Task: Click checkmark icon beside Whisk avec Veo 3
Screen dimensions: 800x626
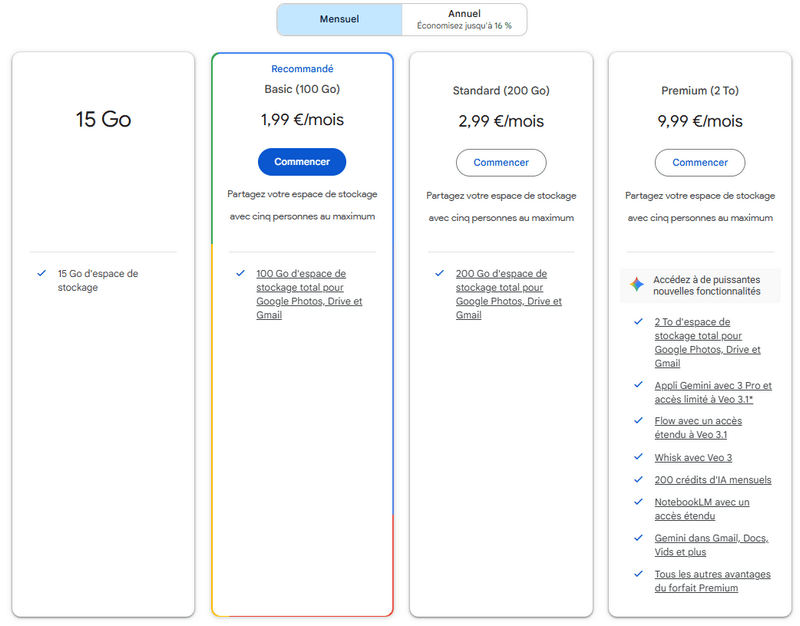Action: coord(638,457)
